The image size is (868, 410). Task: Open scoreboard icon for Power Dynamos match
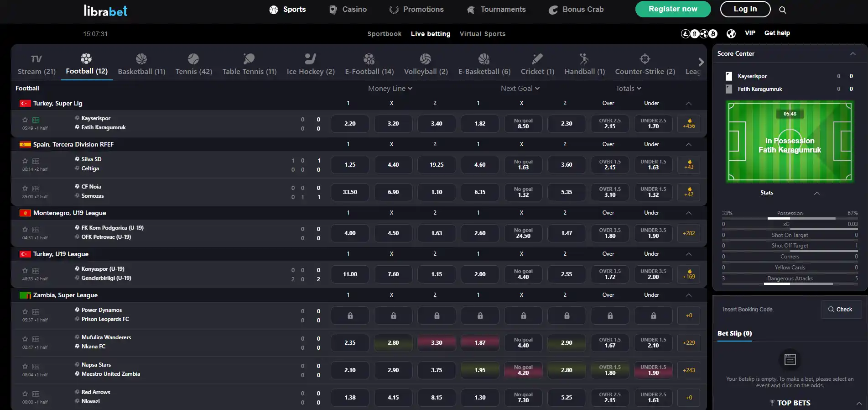36,312
